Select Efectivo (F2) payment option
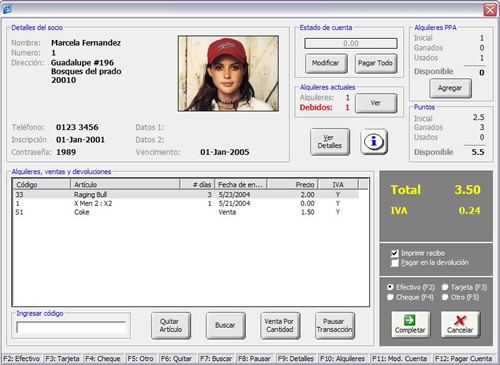This screenshot has height=365, width=500. 390,287
